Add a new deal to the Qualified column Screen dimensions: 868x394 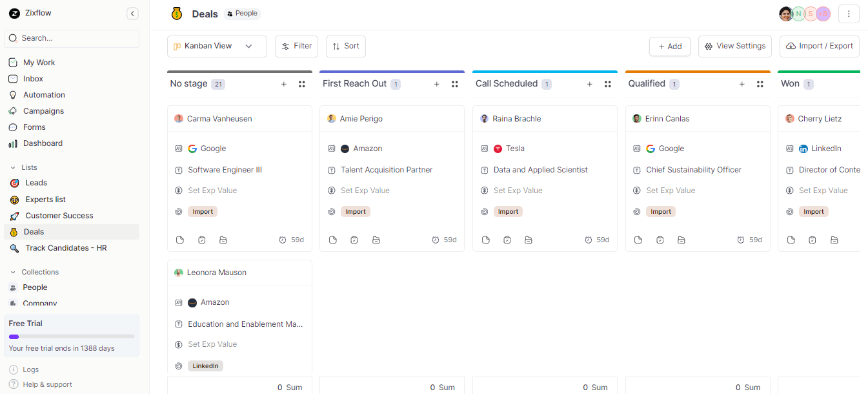742,83
